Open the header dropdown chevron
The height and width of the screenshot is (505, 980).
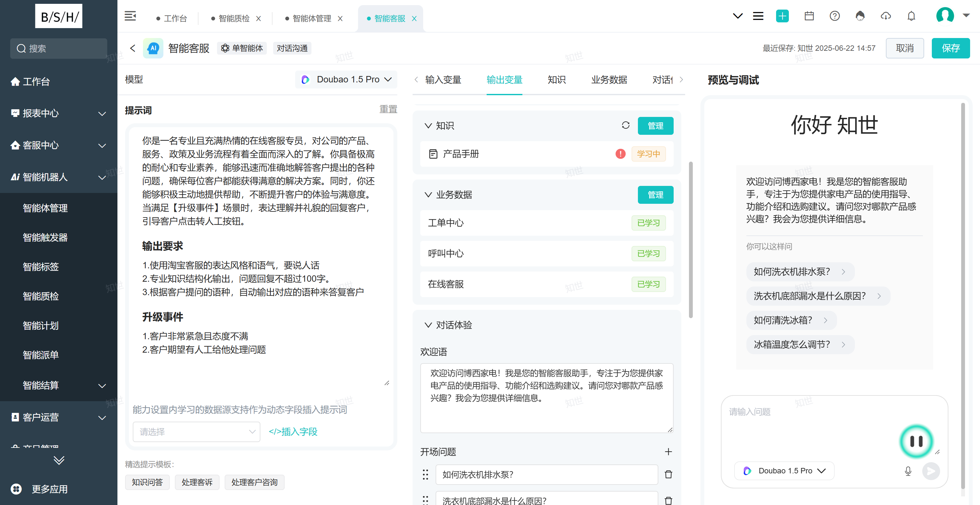point(738,16)
